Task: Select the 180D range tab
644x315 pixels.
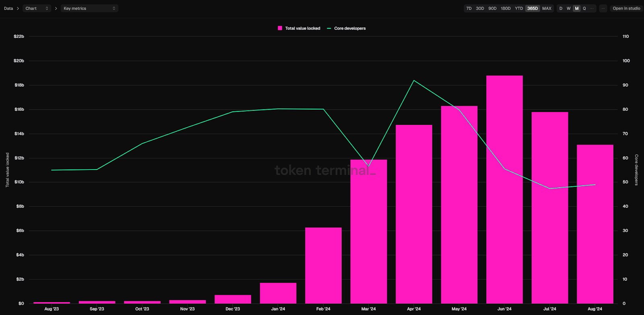Action: [506, 8]
